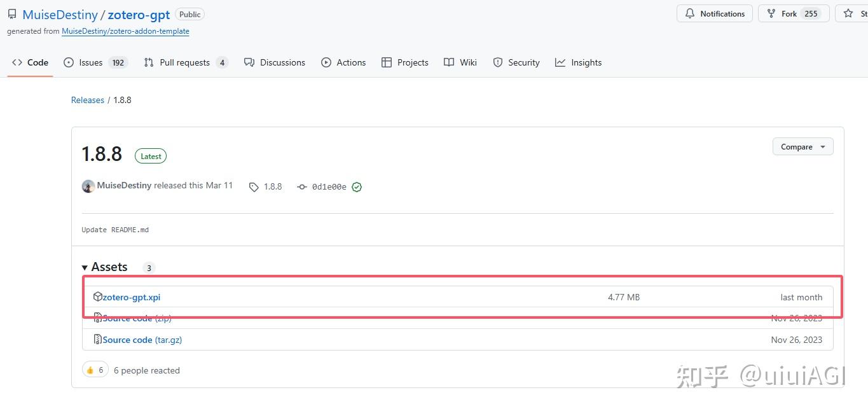Click the commit hash 0d1e00e
The height and width of the screenshot is (411, 868).
point(328,186)
